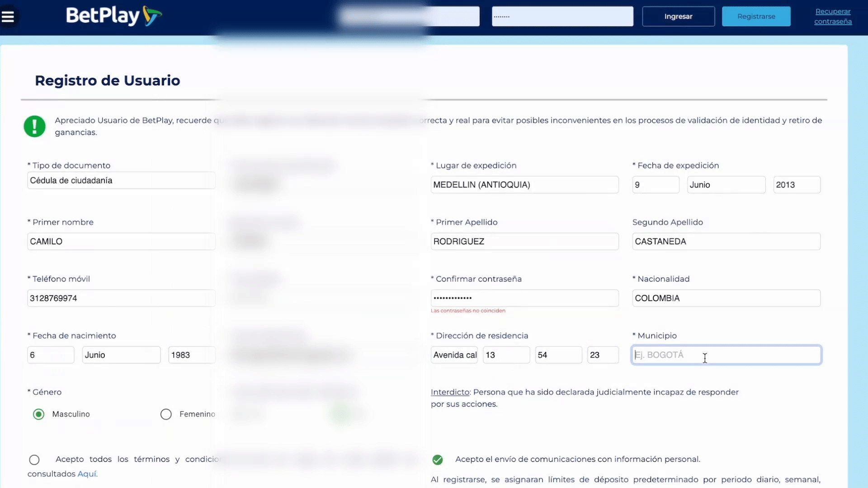Click the Teléfono móvil field

pos(121,298)
